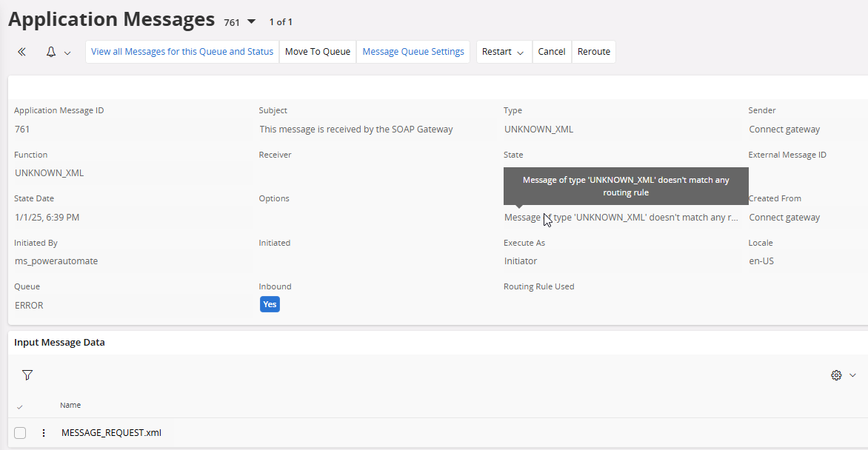The width and height of the screenshot is (868, 450).
Task: Open three-dot menu for MESSAGE_REQUEST.xml row
Action: click(44, 433)
